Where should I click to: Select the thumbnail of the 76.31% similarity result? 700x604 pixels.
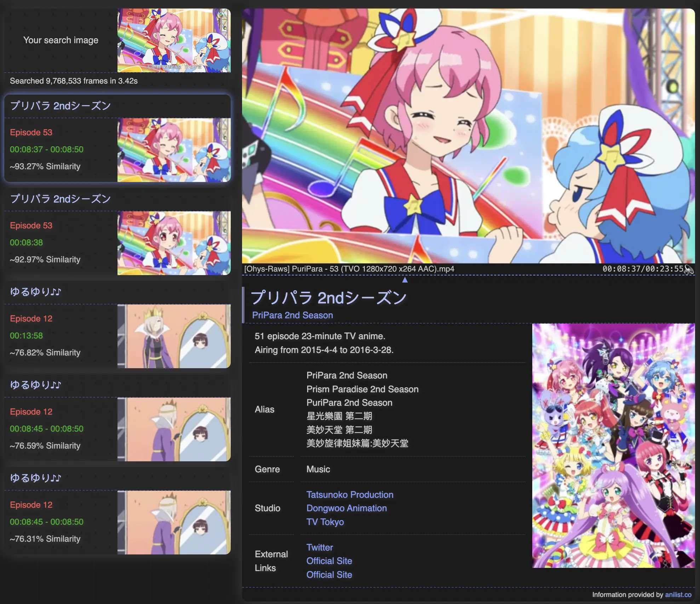click(x=174, y=523)
